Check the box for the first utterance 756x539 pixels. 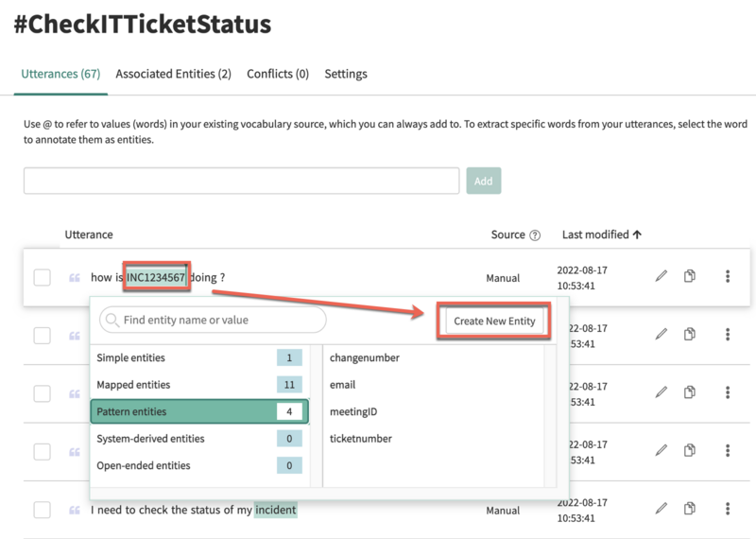coord(42,277)
